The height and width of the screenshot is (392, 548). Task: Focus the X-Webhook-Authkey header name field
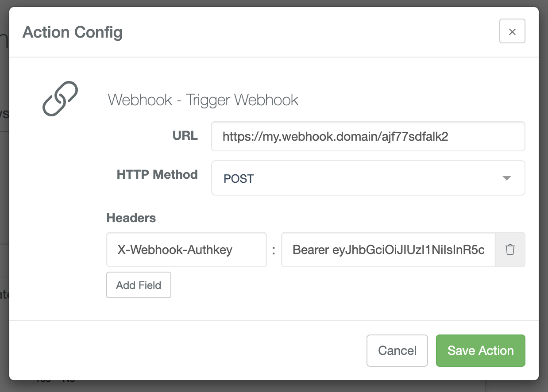pyautogui.click(x=186, y=250)
